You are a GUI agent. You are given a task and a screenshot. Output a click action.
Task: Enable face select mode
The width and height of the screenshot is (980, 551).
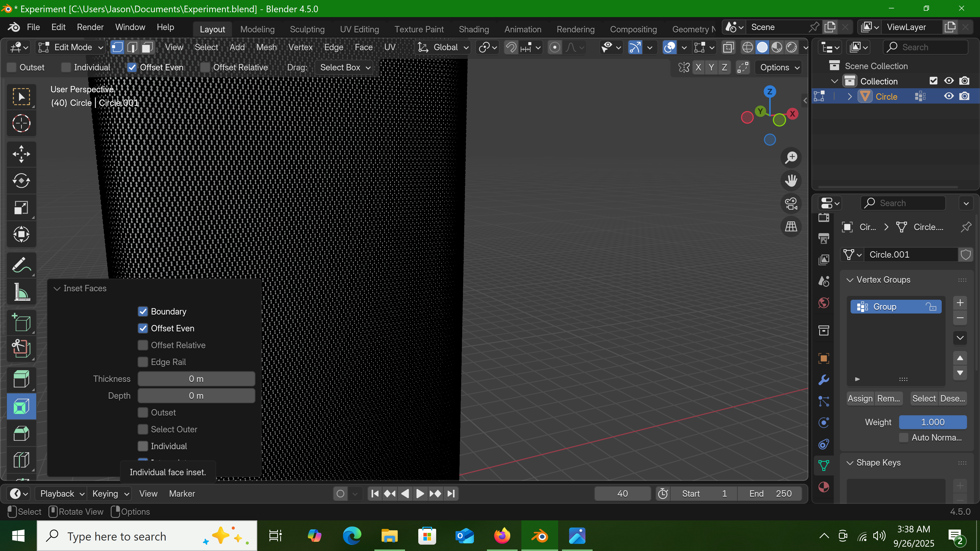tap(147, 47)
